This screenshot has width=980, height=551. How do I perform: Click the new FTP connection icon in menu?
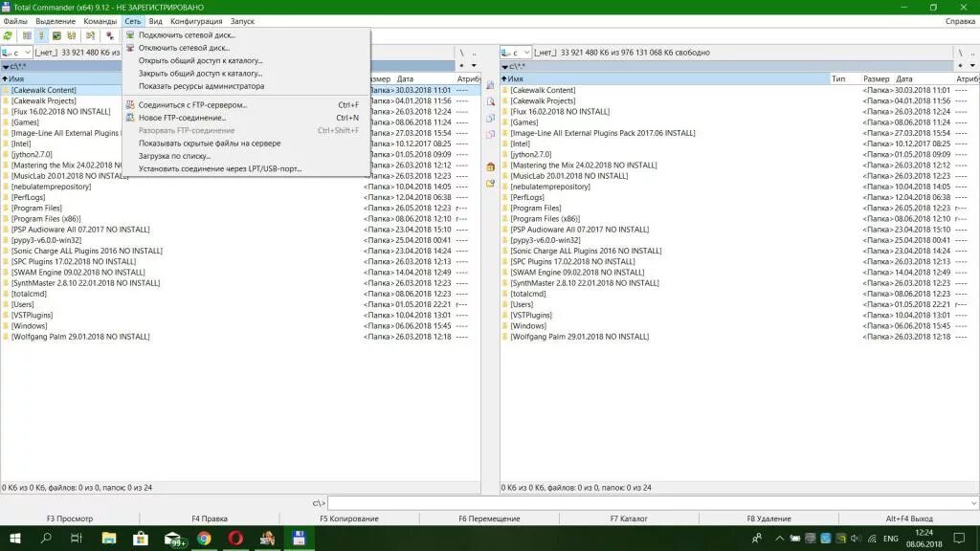(130, 118)
